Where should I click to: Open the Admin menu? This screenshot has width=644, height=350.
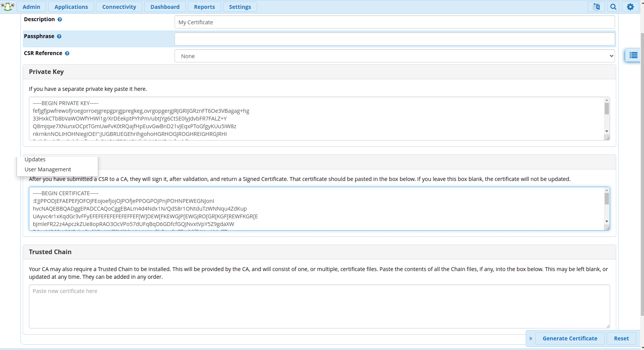(31, 7)
